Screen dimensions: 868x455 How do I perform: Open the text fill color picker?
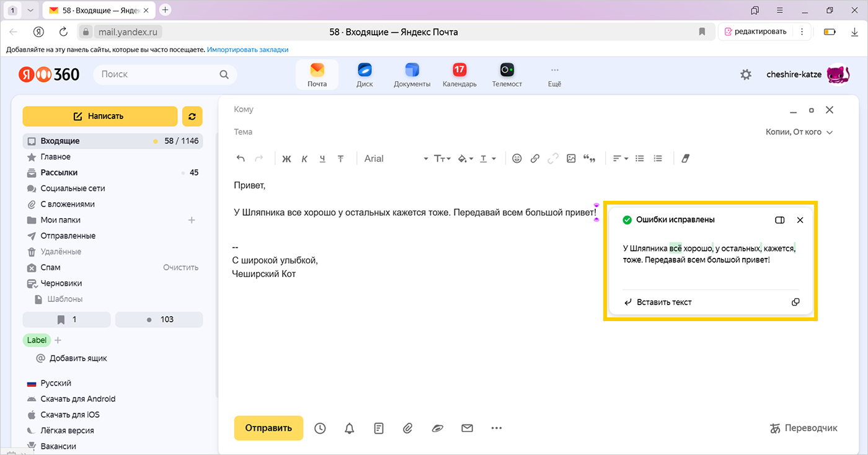click(x=464, y=159)
